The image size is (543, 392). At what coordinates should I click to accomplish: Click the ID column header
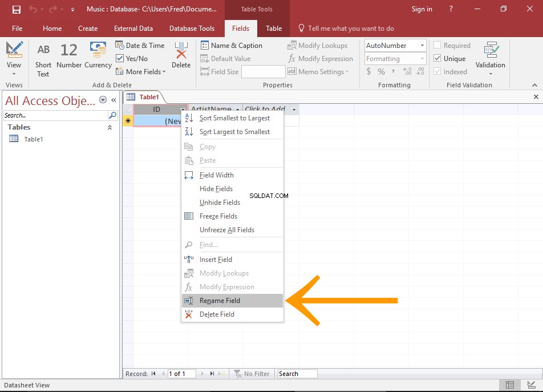[x=156, y=110]
